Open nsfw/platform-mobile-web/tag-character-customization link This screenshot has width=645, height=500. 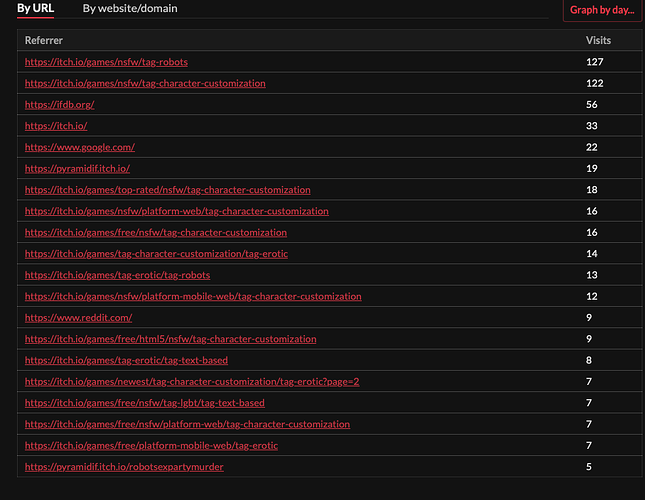193,296
